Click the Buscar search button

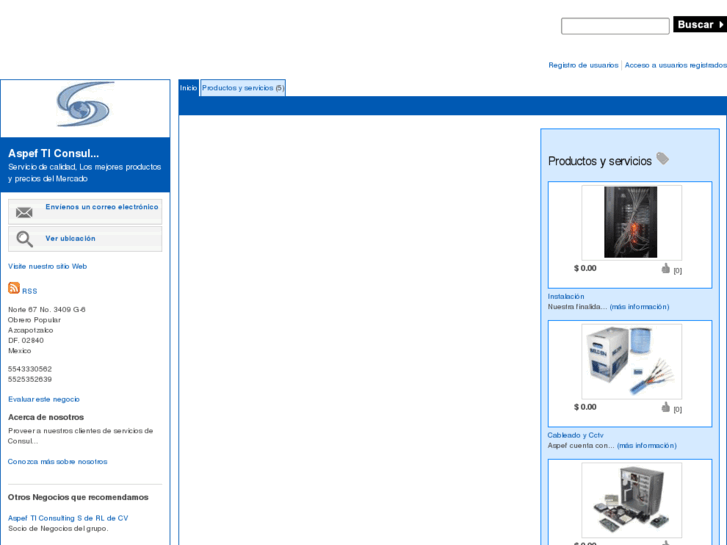(x=700, y=25)
